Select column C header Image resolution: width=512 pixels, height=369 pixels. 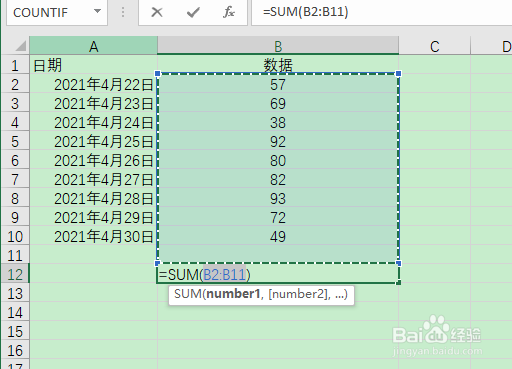pos(434,46)
